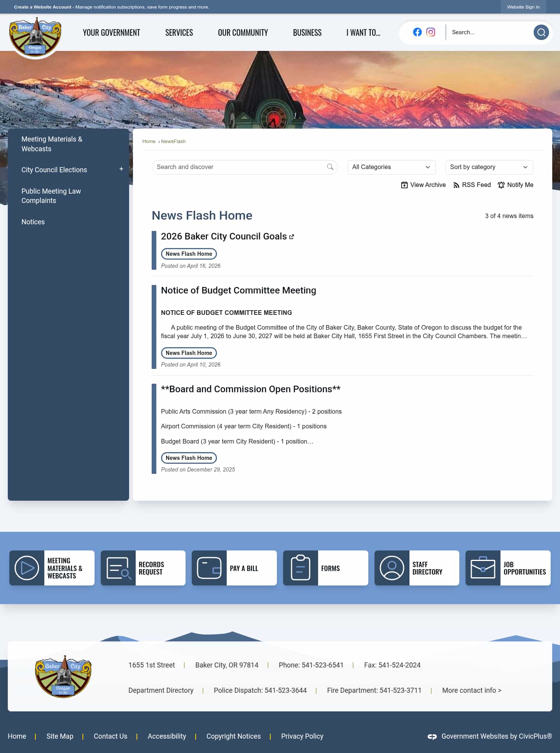Select Notices in the sidebar
560x753 pixels.
pyautogui.click(x=33, y=222)
